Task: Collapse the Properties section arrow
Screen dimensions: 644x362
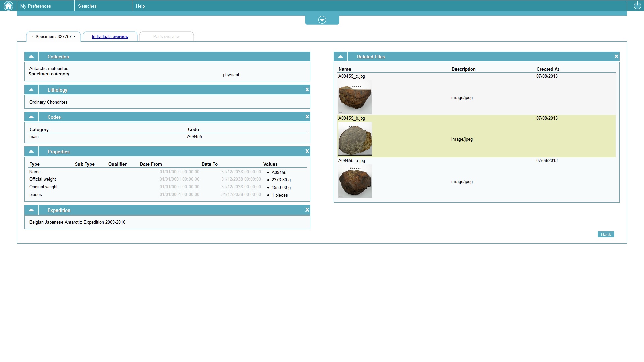Action: (x=31, y=151)
